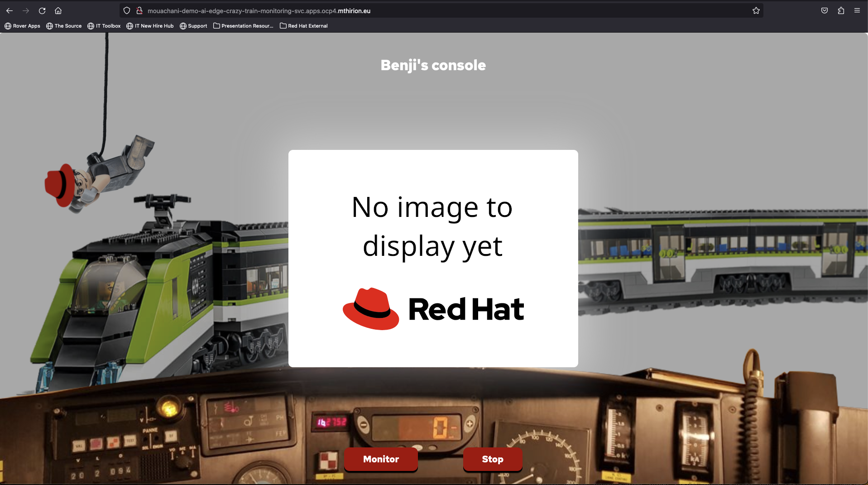Open the hamburger application menu
The width and height of the screenshot is (868, 485).
click(857, 10)
